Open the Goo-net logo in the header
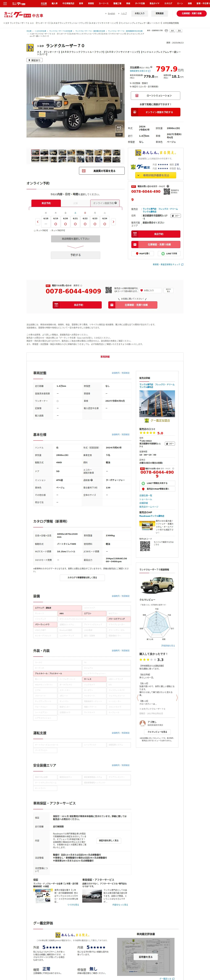Viewport: 210px width, 980px height. pos(23,15)
